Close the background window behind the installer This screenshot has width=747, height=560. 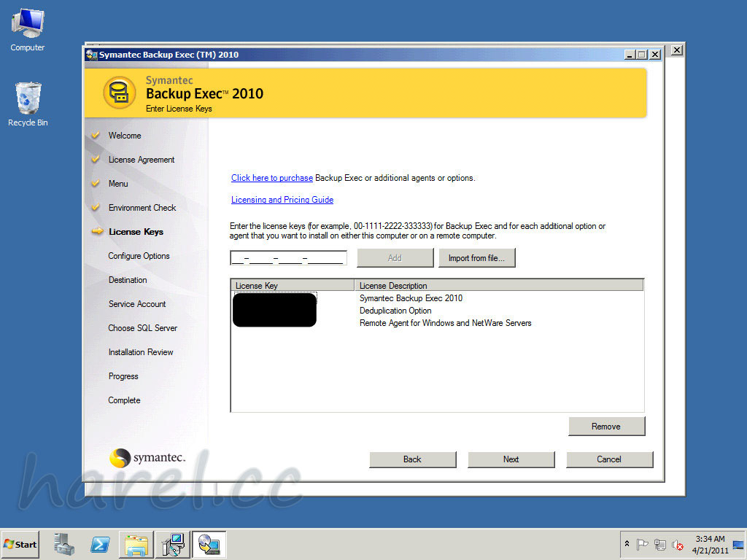(x=676, y=50)
